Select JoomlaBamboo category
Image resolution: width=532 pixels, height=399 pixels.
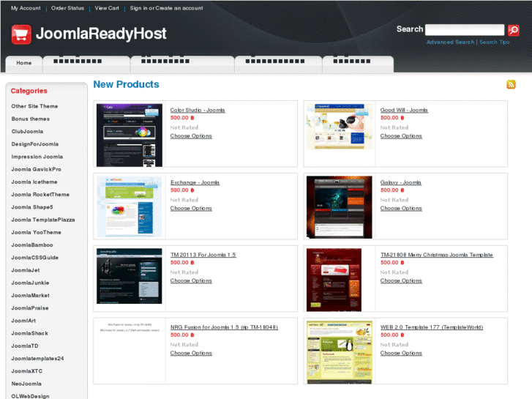(x=32, y=245)
